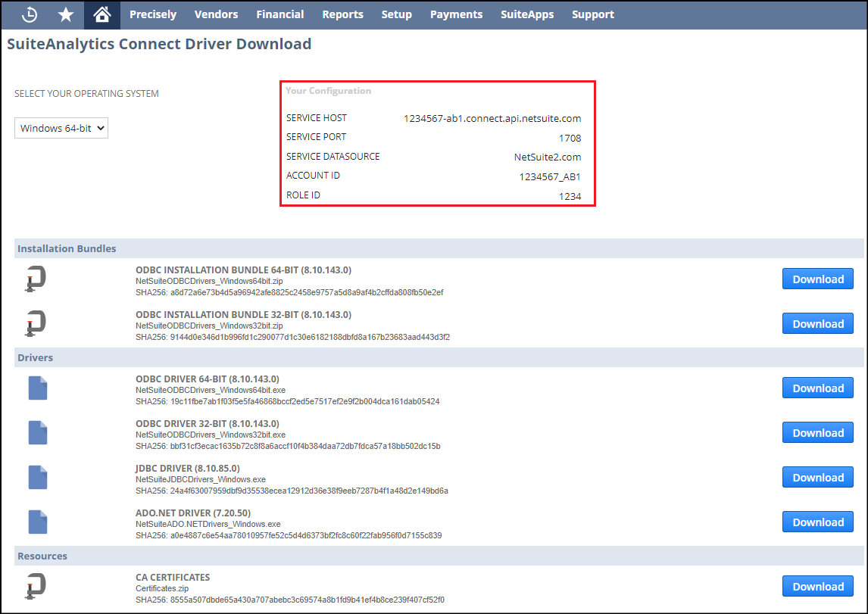Download the ODBC Installation Bundle 64-bit
The width and height of the screenshot is (868, 614).
[817, 279]
